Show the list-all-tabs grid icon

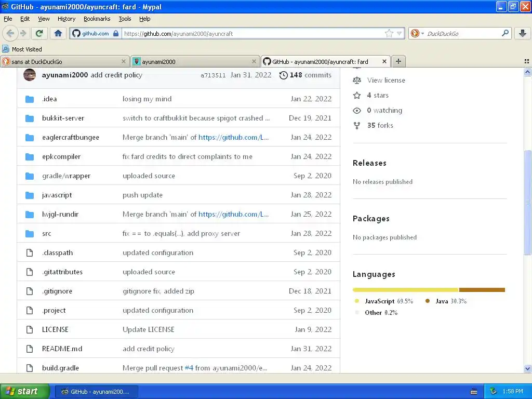pos(527,61)
